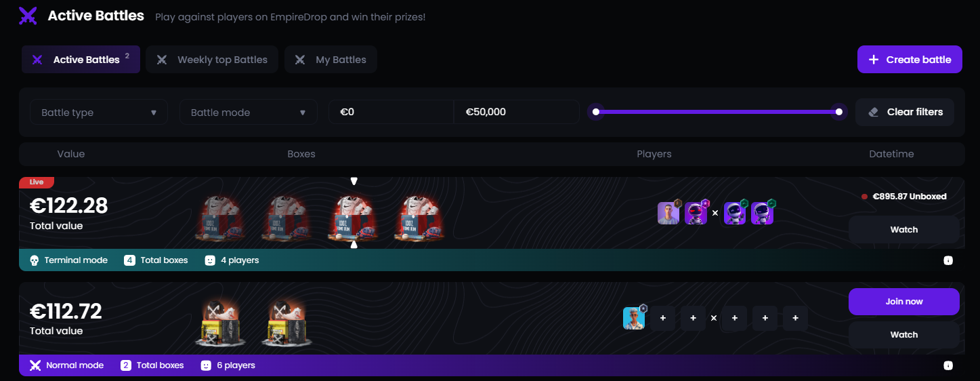The width and height of the screenshot is (980, 381).
Task: Click the skull icon beside Terminal mode
Action: coord(35,260)
